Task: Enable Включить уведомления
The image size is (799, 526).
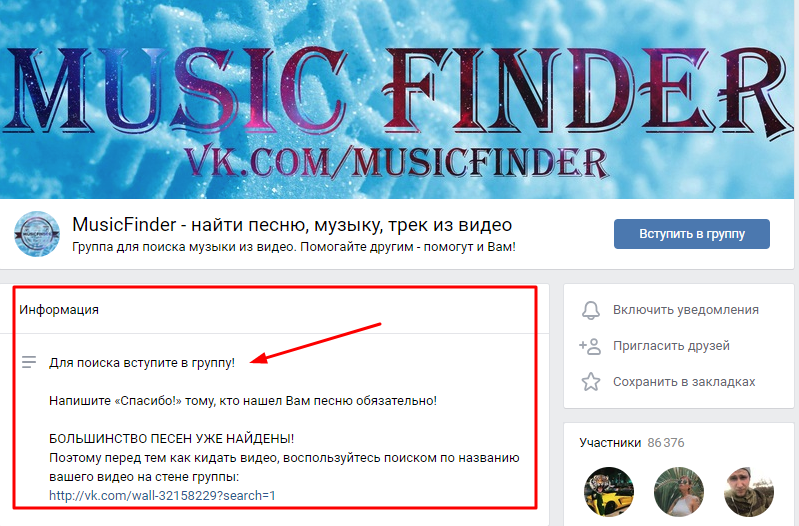Action: click(685, 310)
